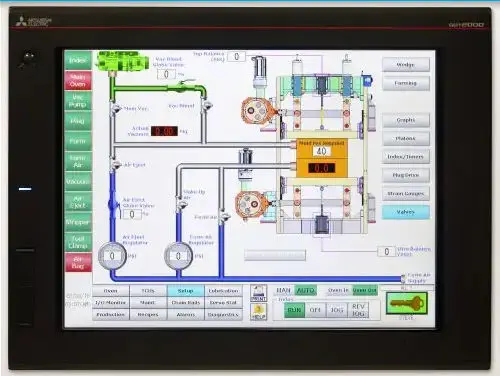Viewport: 500px width, 376px height.
Task: Set Index to RUN
Action: pos(294,310)
